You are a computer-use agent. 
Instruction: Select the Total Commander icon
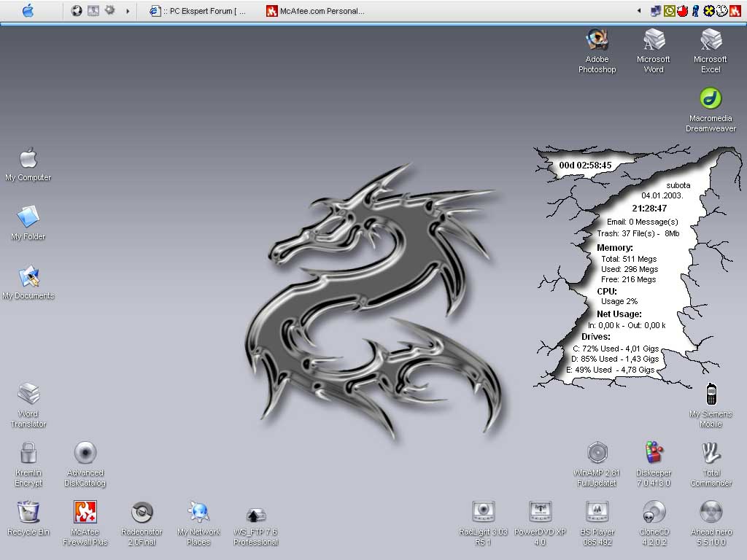(x=711, y=454)
